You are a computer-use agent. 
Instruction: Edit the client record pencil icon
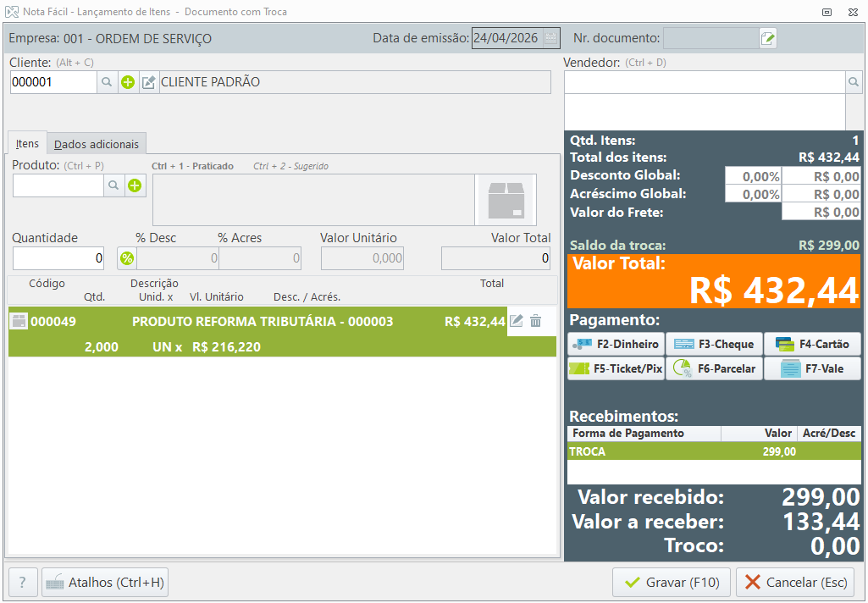point(149,82)
